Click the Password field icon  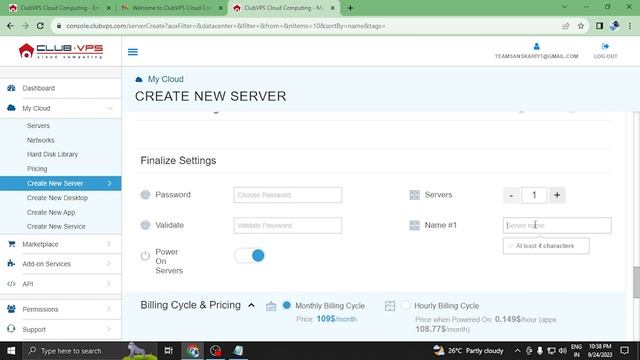pyautogui.click(x=145, y=195)
